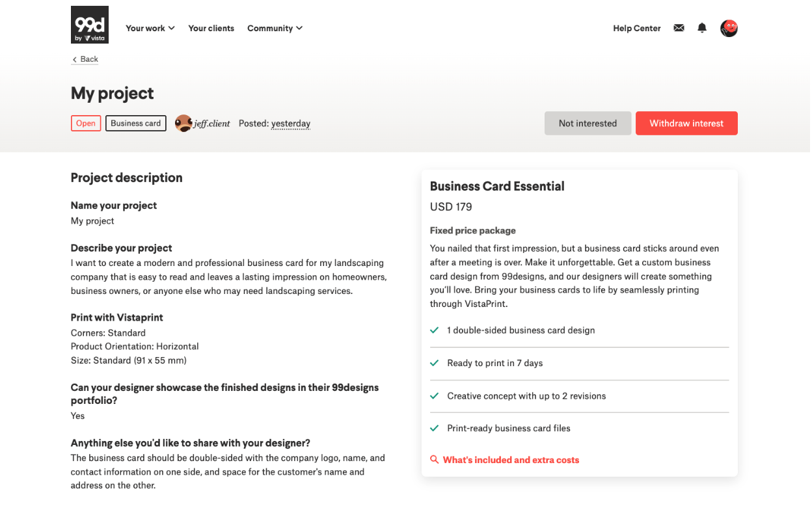812x506 pixels.
Task: Open the user profile avatar menu
Action: [x=729, y=28]
